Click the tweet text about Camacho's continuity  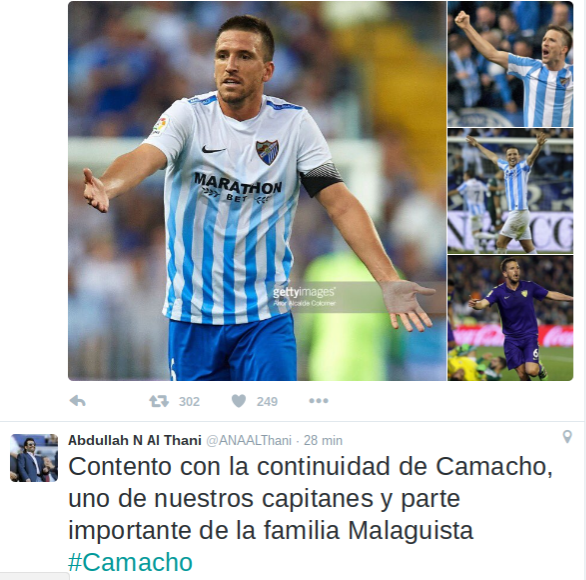[x=310, y=498]
